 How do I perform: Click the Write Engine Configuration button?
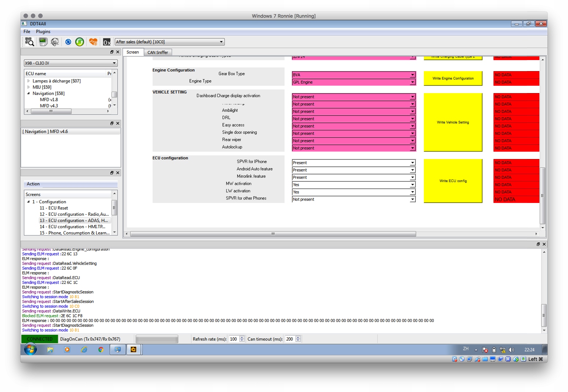(x=453, y=78)
